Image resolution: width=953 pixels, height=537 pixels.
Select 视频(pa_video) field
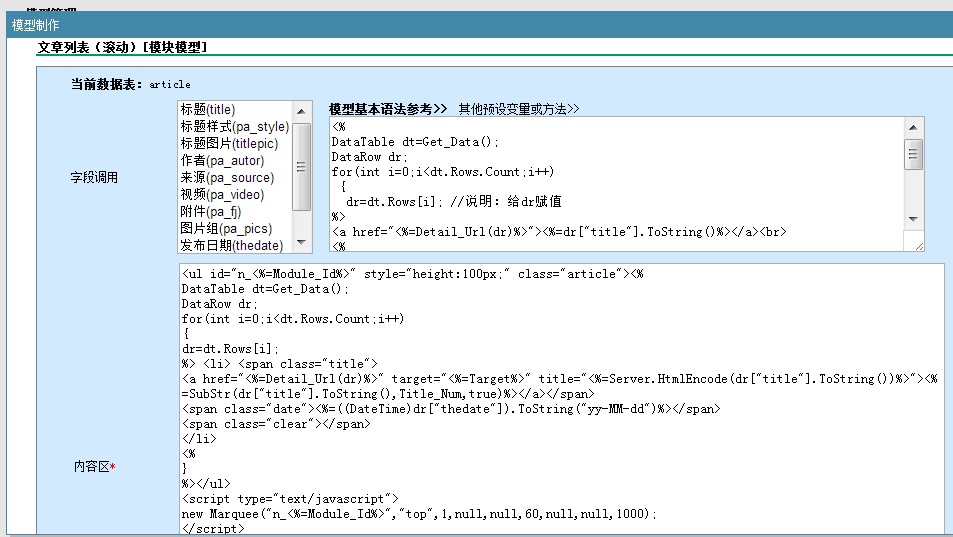point(222,195)
